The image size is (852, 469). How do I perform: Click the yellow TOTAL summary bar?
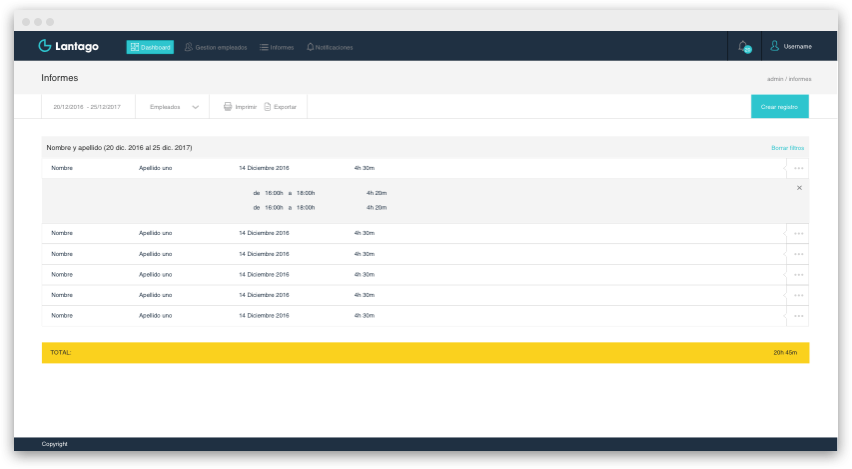[x=425, y=353]
